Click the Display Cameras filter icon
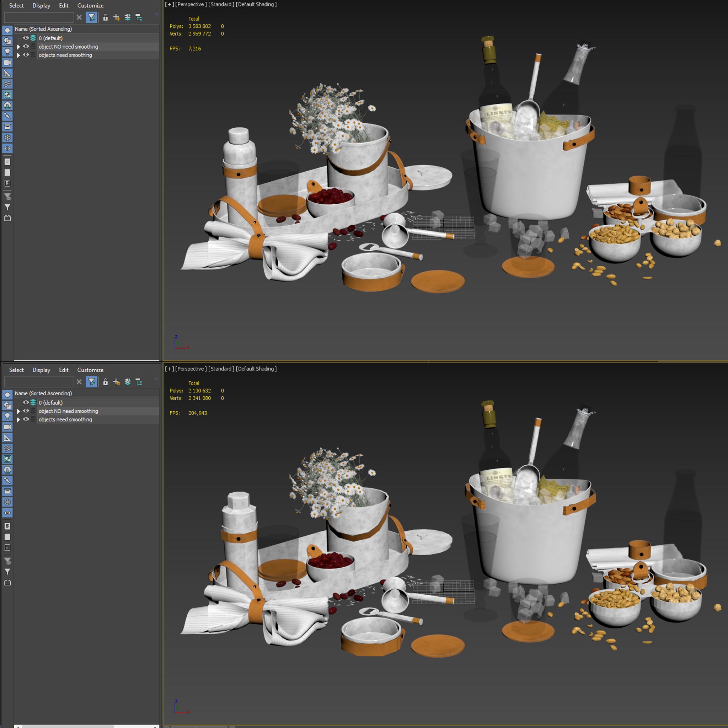Screen dimensions: 728x728 click(7, 62)
